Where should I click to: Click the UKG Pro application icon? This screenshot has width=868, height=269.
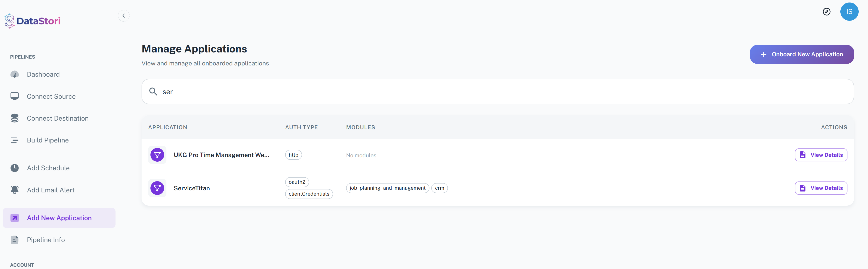pyautogui.click(x=157, y=155)
